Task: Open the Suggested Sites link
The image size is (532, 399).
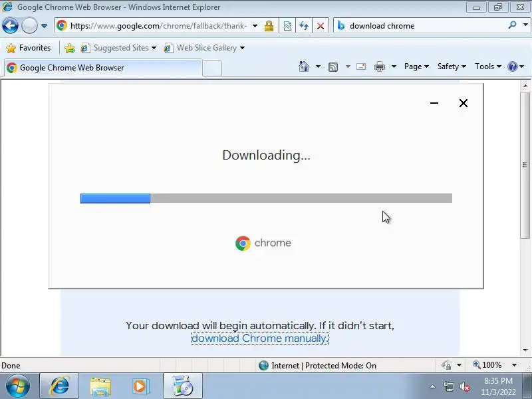Action: (118, 48)
